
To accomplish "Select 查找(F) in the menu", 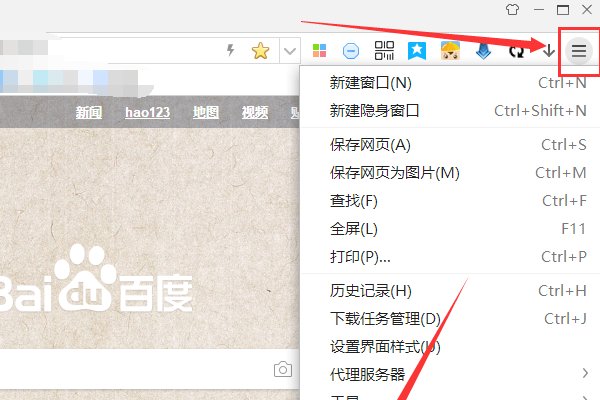I will tap(450, 201).
